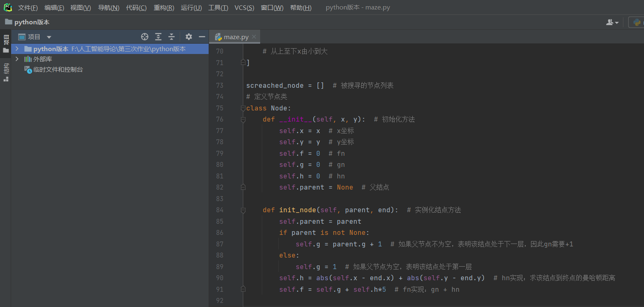
Task: Click line number 73 in the gutter
Action: (x=219, y=85)
